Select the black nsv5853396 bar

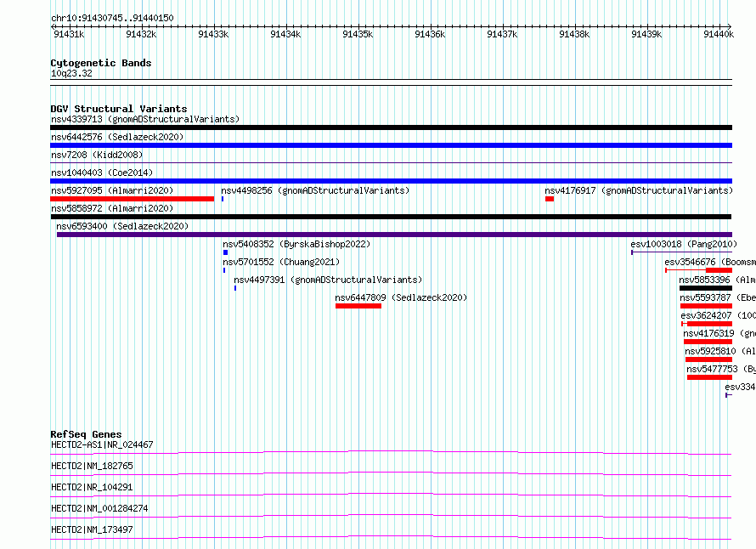click(x=706, y=288)
